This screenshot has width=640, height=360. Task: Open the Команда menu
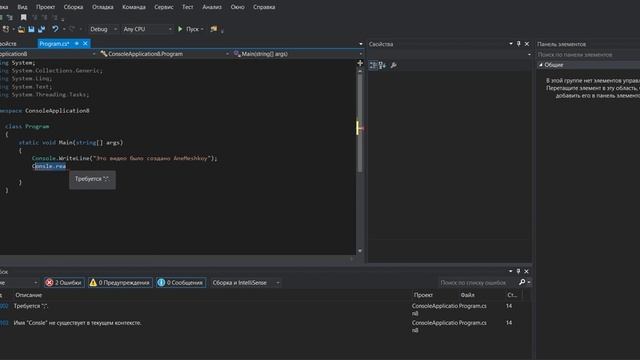[x=134, y=7]
